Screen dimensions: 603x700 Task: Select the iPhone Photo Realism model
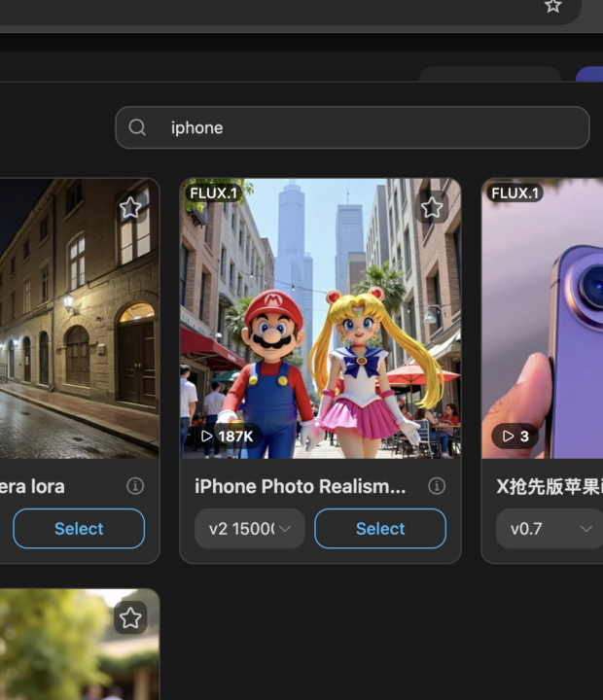click(x=380, y=529)
